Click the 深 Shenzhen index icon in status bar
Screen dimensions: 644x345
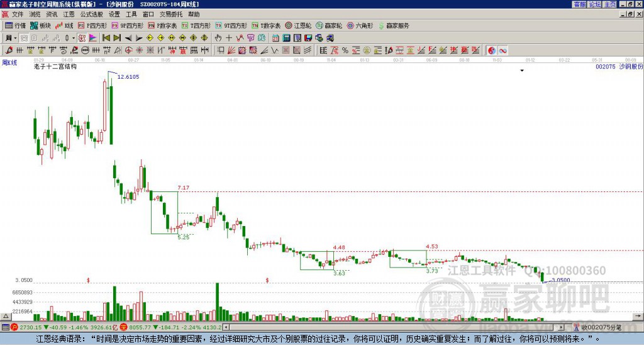tap(124, 327)
